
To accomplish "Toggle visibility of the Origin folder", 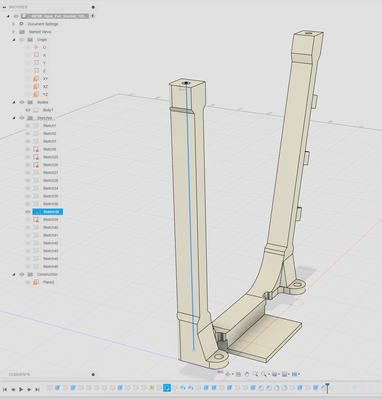I will (x=22, y=40).
